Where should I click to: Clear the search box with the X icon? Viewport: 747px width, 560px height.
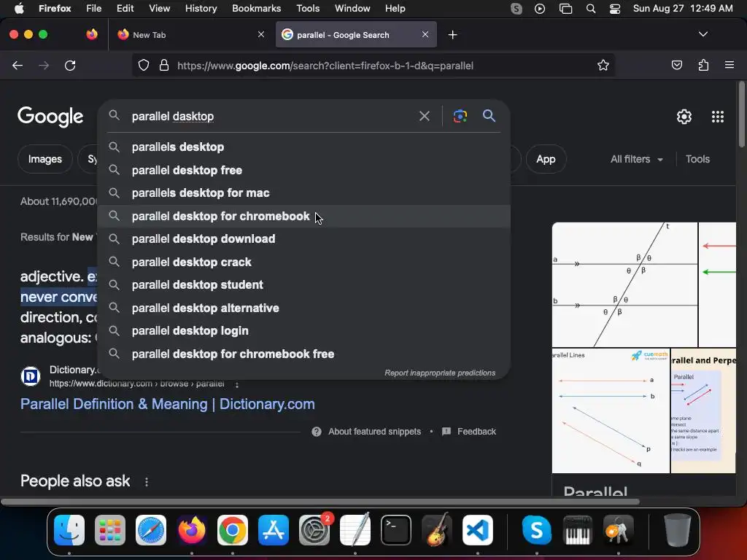[x=424, y=116]
